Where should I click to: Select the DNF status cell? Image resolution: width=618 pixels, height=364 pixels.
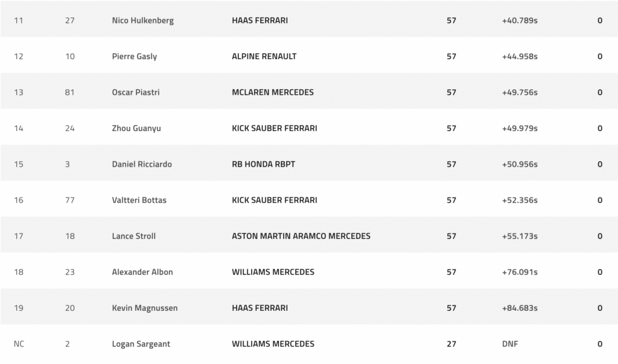(510, 344)
